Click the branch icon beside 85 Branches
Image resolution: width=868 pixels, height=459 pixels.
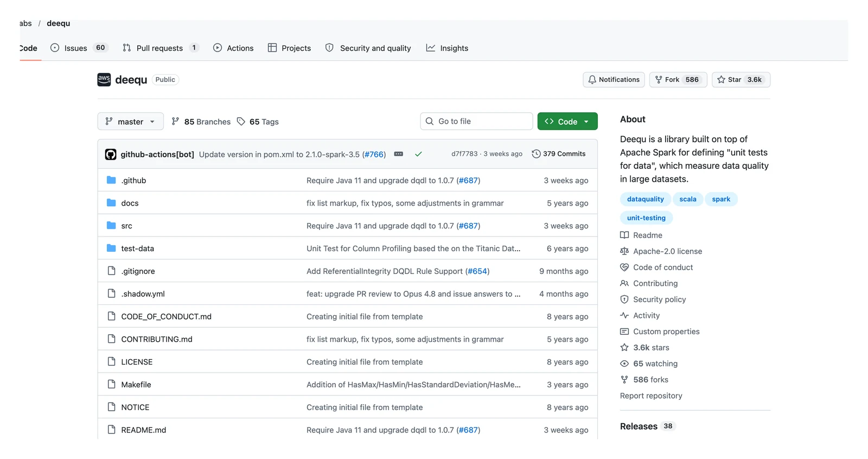(x=175, y=122)
